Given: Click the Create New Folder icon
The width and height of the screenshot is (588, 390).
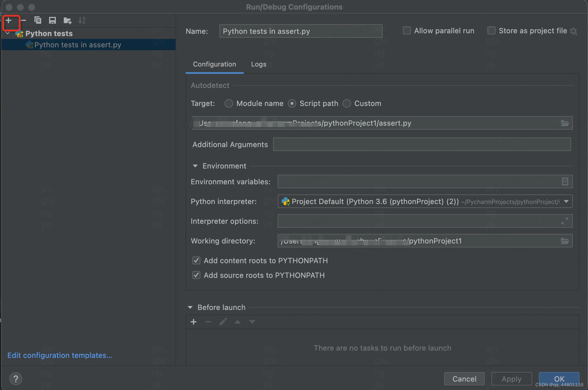Looking at the screenshot, I should click(67, 20).
